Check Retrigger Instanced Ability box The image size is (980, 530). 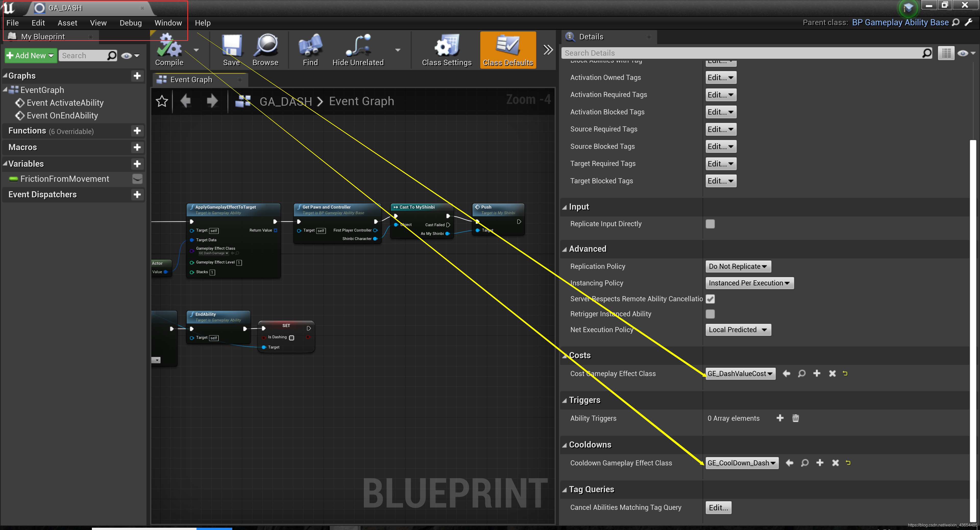pos(710,314)
